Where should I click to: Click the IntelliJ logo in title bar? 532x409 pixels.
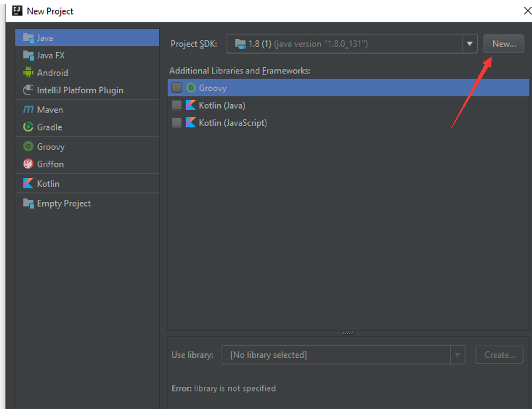click(17, 11)
